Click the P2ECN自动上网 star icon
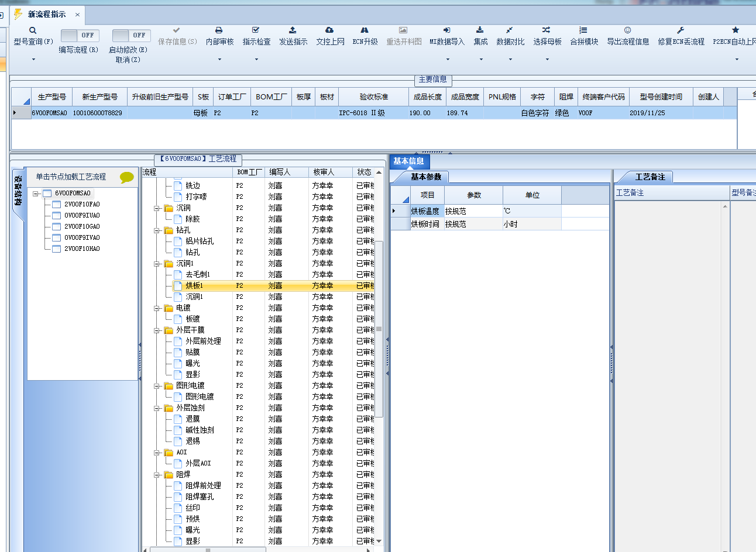Image resolution: width=756 pixels, height=552 pixels. [736, 30]
